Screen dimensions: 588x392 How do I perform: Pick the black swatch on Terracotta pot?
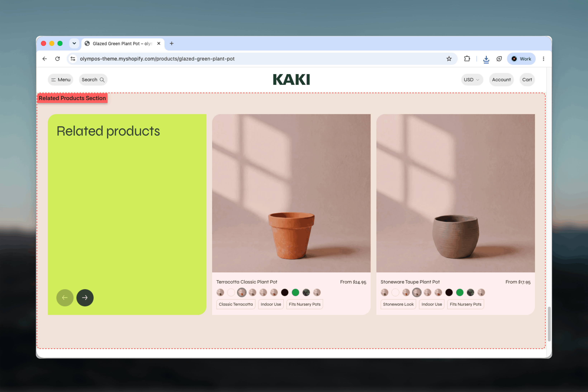(285, 292)
